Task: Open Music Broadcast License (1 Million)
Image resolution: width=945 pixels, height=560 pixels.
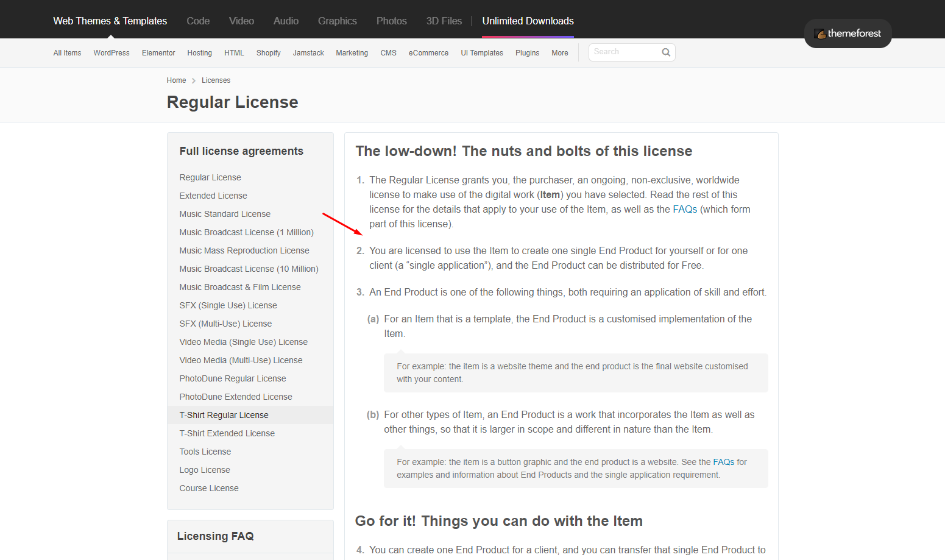Action: pos(246,232)
